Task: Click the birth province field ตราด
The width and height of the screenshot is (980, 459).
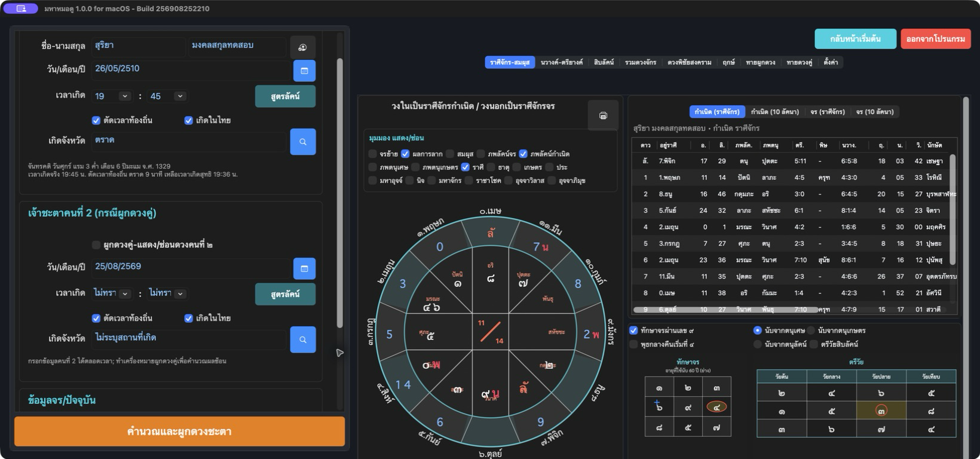Action: point(189,140)
